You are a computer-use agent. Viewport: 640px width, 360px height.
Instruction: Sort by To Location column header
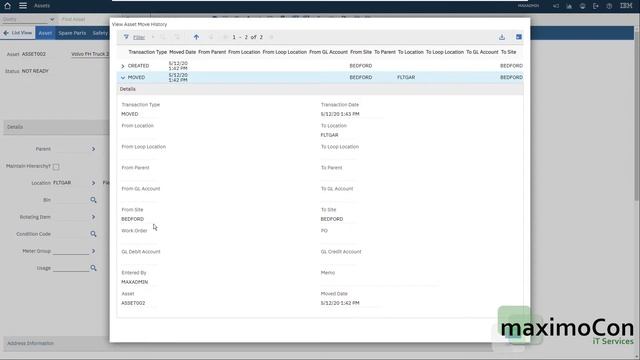point(411,52)
